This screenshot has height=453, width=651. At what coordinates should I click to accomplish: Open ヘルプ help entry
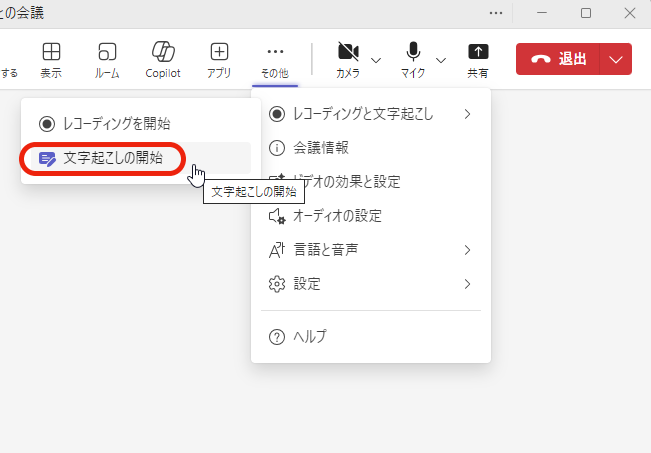[371, 337]
